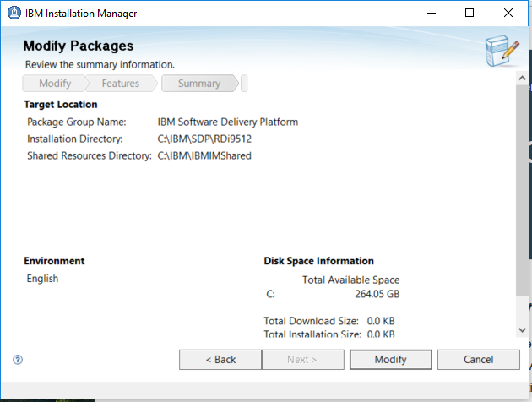Click the Modify Packages banner pencil icon
This screenshot has height=402, width=532.
(502, 51)
